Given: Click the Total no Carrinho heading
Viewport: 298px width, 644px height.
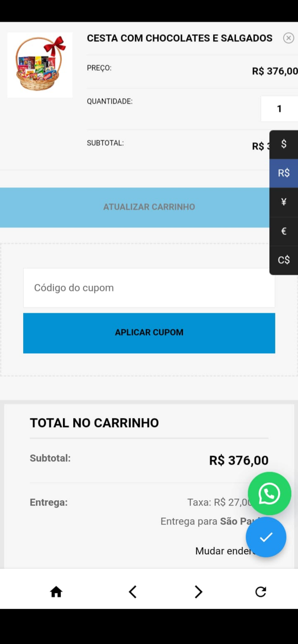Looking at the screenshot, I should 94,423.
